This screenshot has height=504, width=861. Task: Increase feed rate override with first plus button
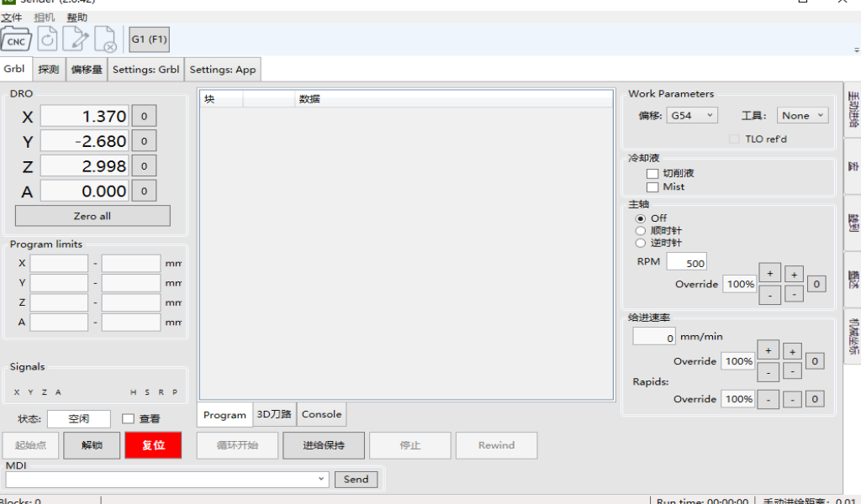point(768,351)
